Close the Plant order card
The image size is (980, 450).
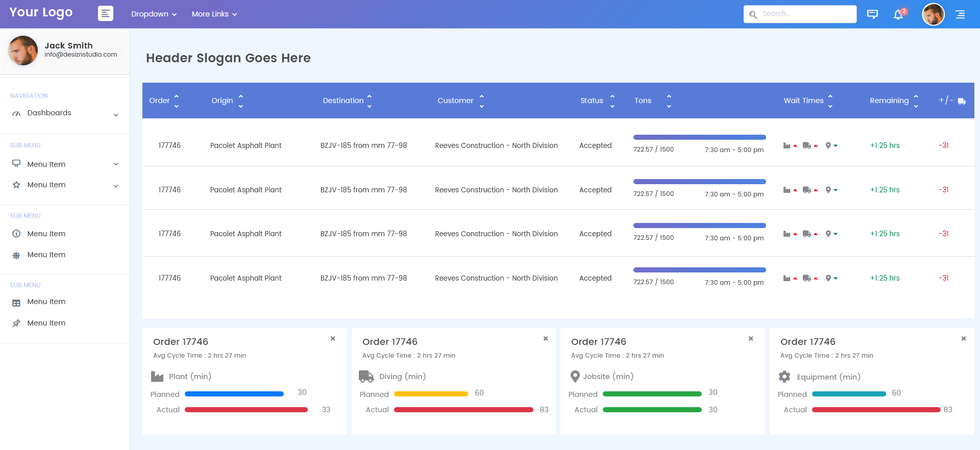[x=333, y=338]
